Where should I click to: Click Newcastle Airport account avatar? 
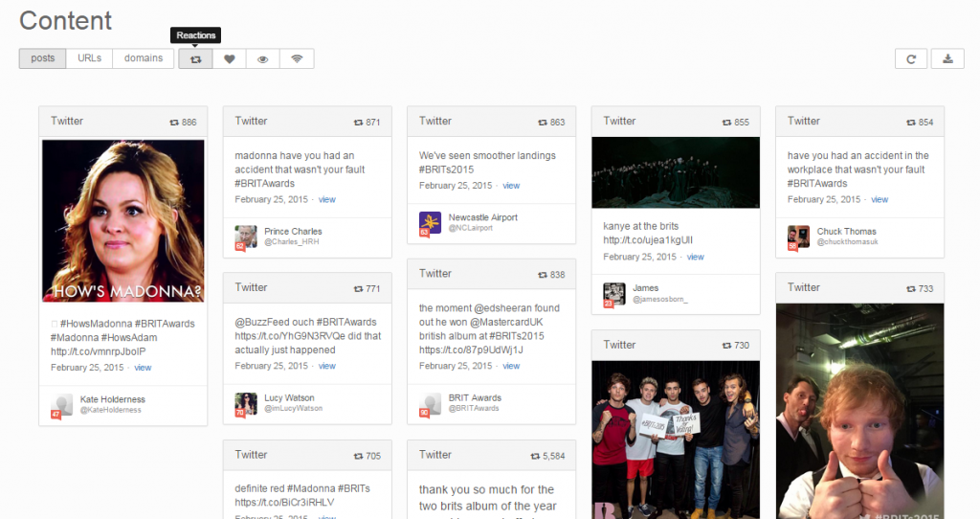tap(430, 223)
